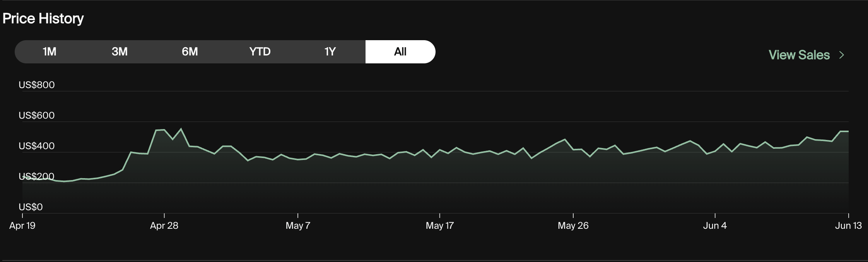Click the Jun 13 date label
868x262 pixels.
pyautogui.click(x=848, y=226)
